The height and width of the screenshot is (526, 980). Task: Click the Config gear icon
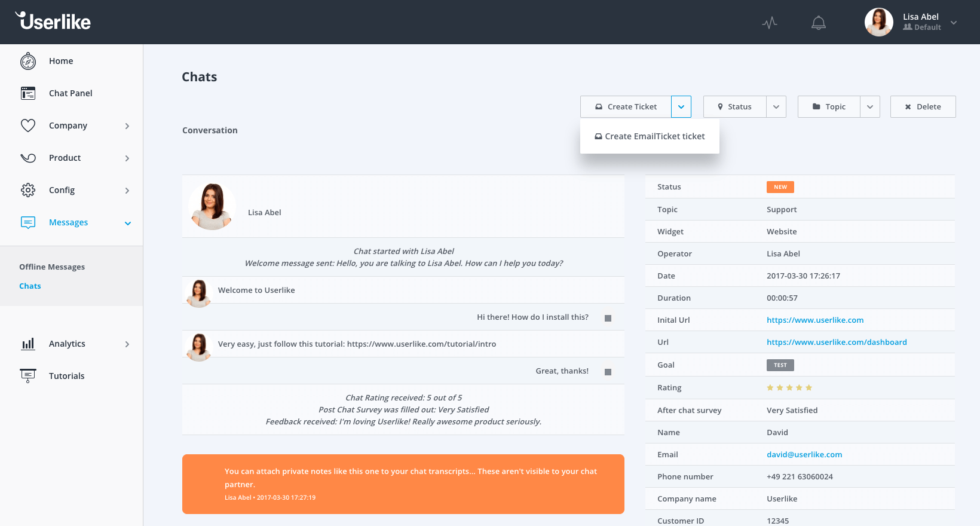point(28,190)
